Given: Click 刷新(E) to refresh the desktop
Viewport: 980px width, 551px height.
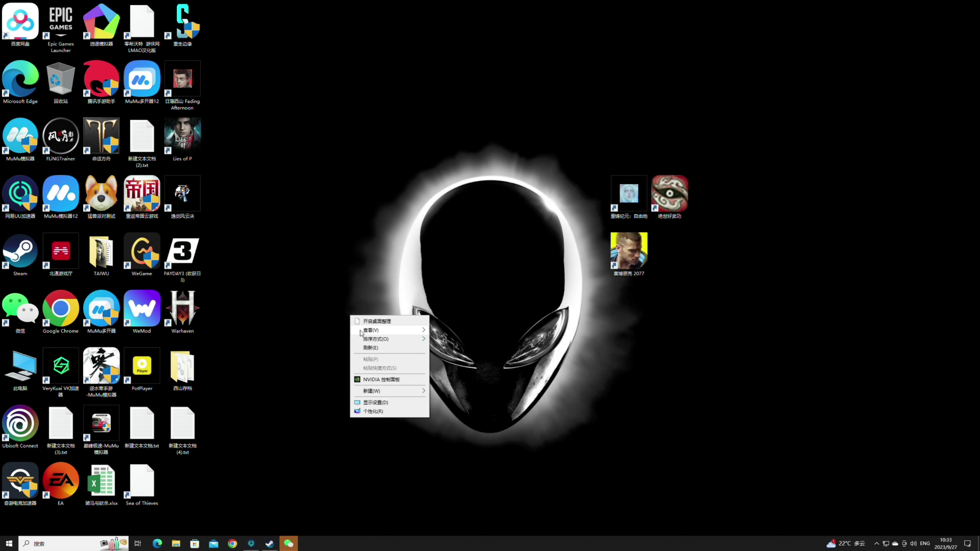Looking at the screenshot, I should [389, 347].
